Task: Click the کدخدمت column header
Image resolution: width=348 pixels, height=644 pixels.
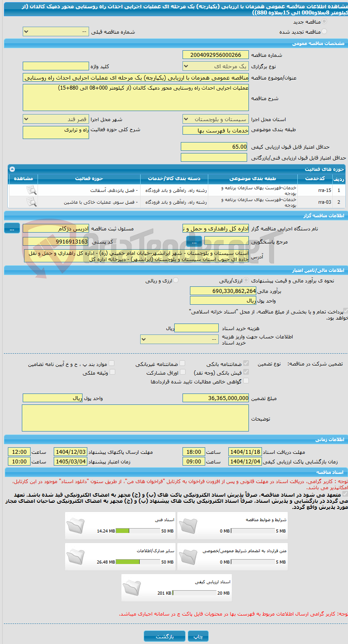Action: tap(315, 178)
